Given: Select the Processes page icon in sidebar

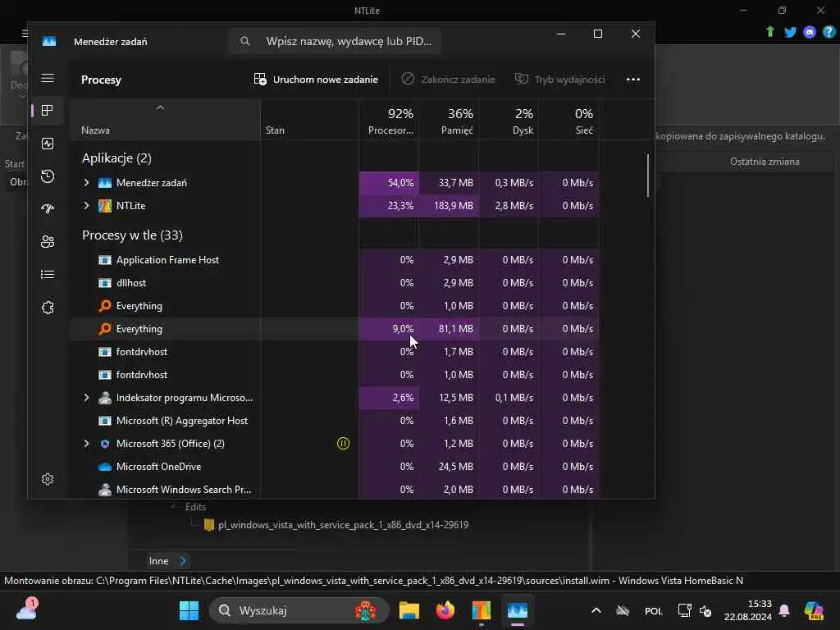Looking at the screenshot, I should click(x=48, y=111).
